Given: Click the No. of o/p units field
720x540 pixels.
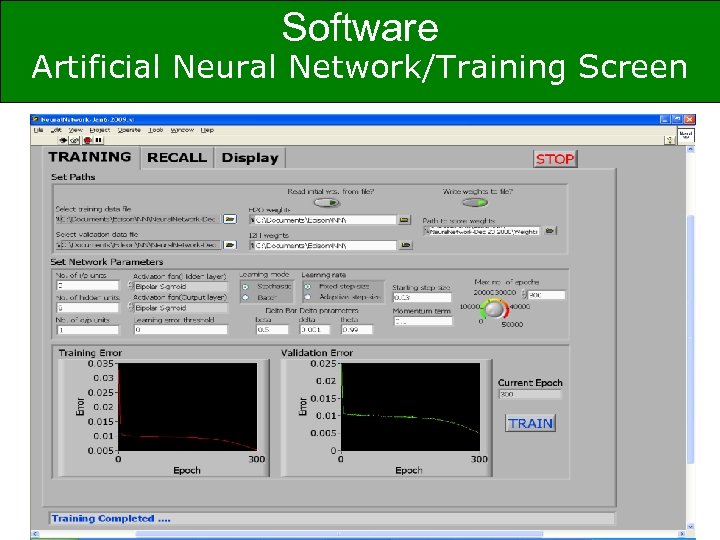Looking at the screenshot, I should [88, 330].
